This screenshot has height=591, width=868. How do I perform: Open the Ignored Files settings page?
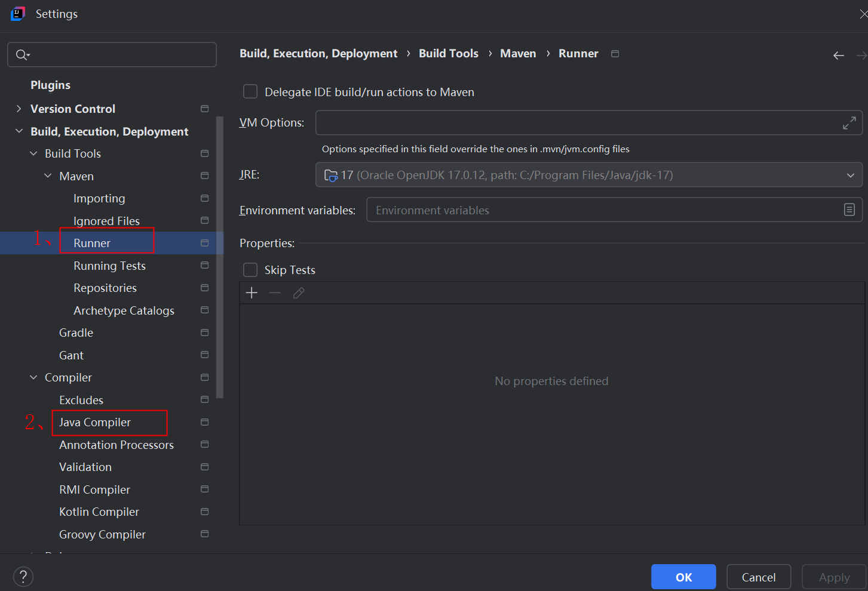(x=106, y=221)
